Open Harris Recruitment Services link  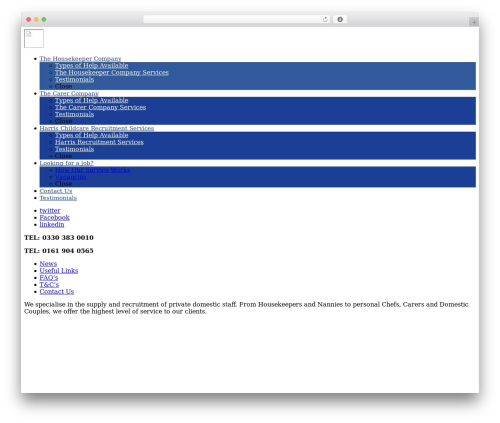click(x=99, y=142)
